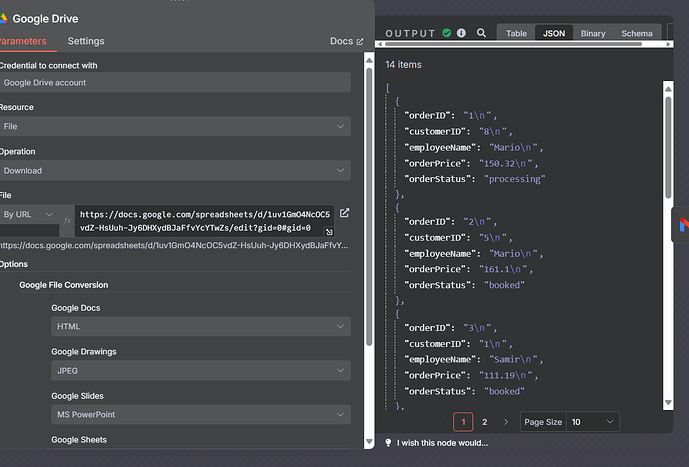This screenshot has height=467, width=689.
Task: Click the 14 items count text
Action: pos(403,65)
